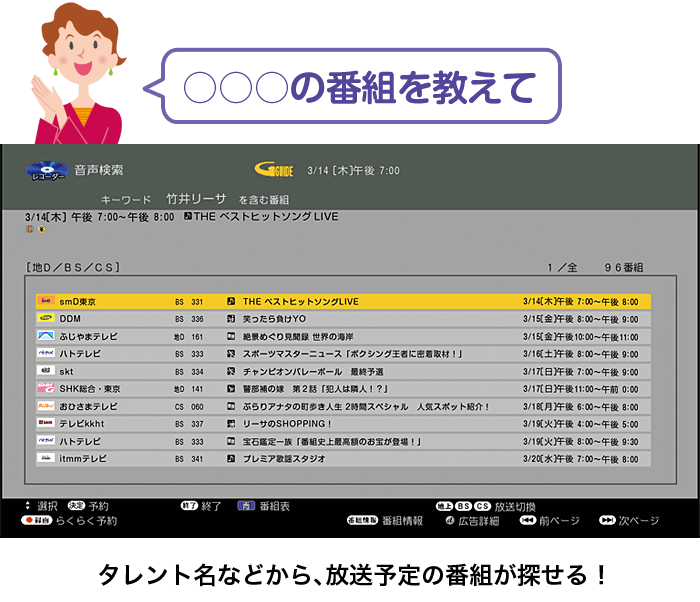Select program 笑ったら負けYO
The width and height of the screenshot is (700, 602).
coord(343,319)
